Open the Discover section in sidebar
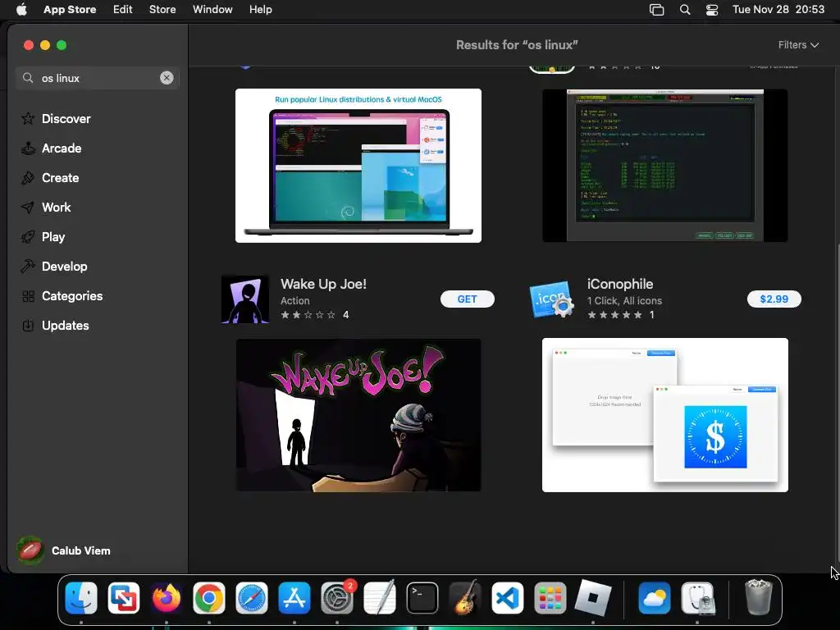Image resolution: width=840 pixels, height=630 pixels. tap(56, 118)
